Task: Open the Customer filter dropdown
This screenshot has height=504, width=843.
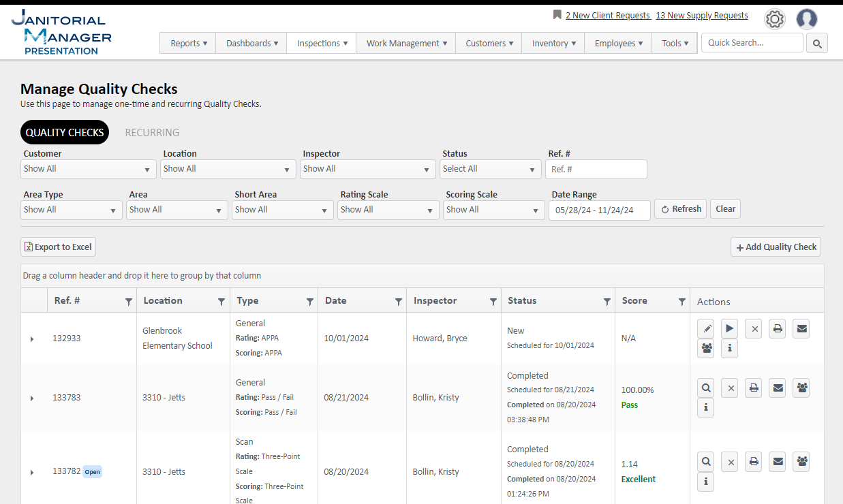Action: (89, 170)
